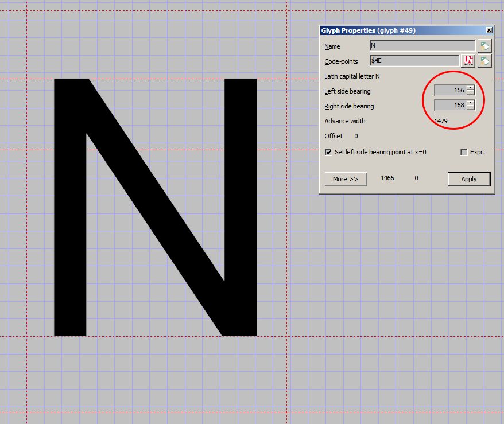Click the -1466 coordinate value
This screenshot has height=424, width=504.
(x=386, y=178)
